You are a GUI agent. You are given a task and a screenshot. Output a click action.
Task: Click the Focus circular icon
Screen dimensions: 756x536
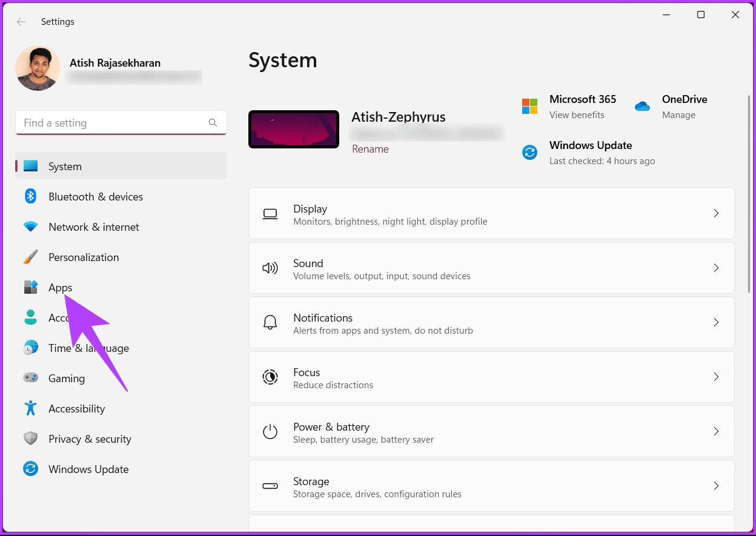coord(270,377)
